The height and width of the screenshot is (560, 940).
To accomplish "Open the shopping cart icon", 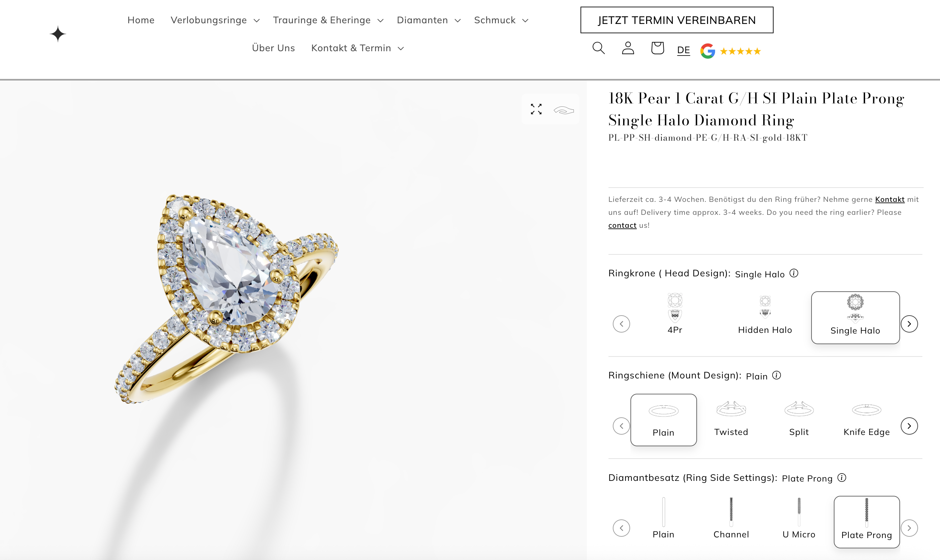I will (x=657, y=48).
